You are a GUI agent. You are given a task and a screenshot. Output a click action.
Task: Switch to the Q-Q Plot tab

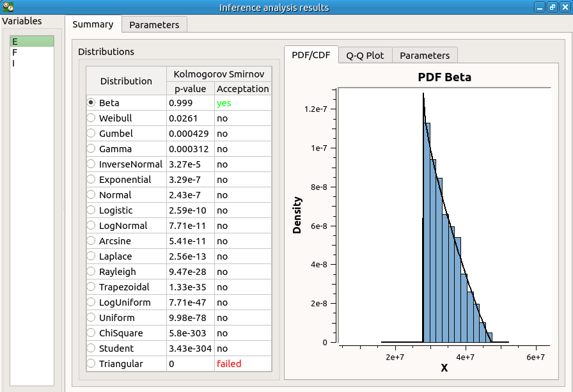[365, 55]
